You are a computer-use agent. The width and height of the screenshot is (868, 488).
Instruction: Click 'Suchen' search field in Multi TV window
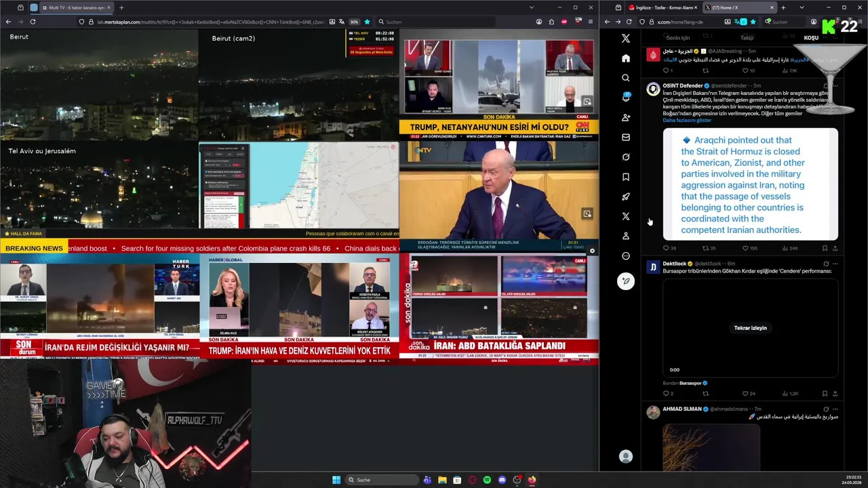(434, 22)
